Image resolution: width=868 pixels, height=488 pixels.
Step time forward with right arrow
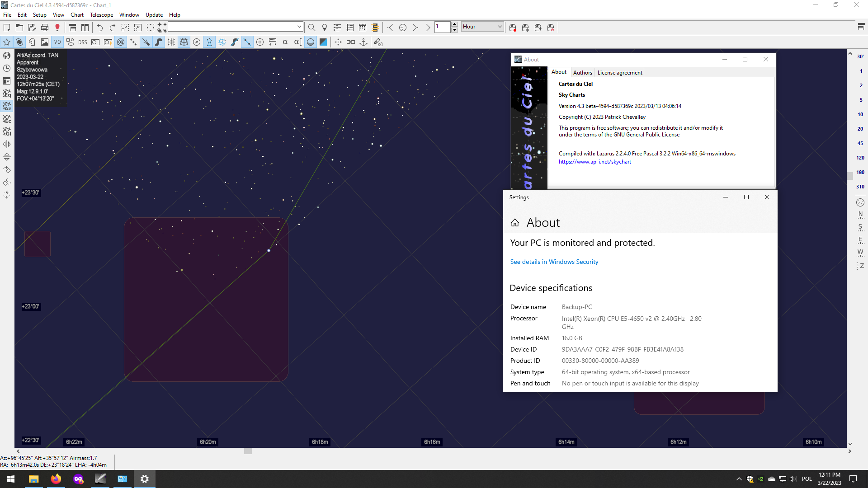tap(415, 28)
